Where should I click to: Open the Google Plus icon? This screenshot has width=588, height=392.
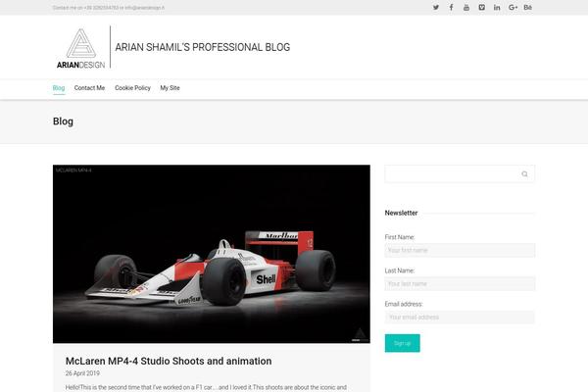coord(513,7)
